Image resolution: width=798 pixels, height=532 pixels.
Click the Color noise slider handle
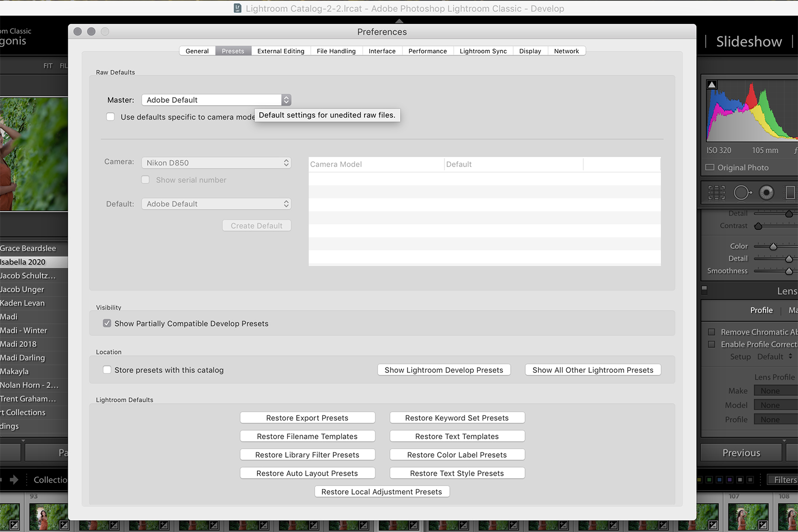pyautogui.click(x=773, y=246)
